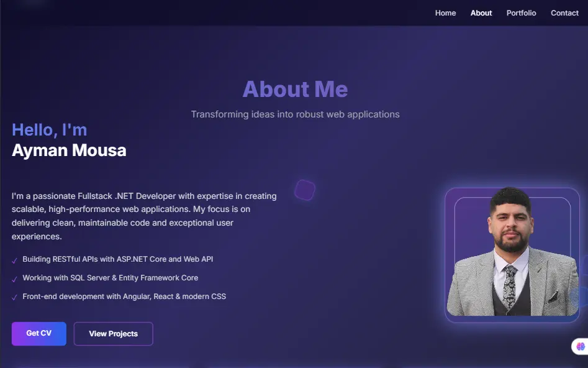Image resolution: width=588 pixels, height=368 pixels.
Task: Open the Home navigation link
Action: tap(445, 13)
